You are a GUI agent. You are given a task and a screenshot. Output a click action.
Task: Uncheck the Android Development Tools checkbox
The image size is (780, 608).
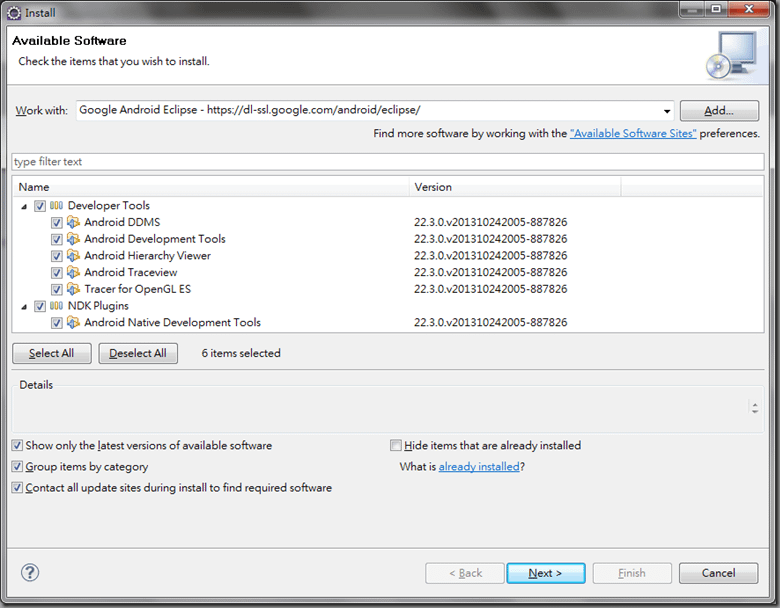click(x=57, y=239)
